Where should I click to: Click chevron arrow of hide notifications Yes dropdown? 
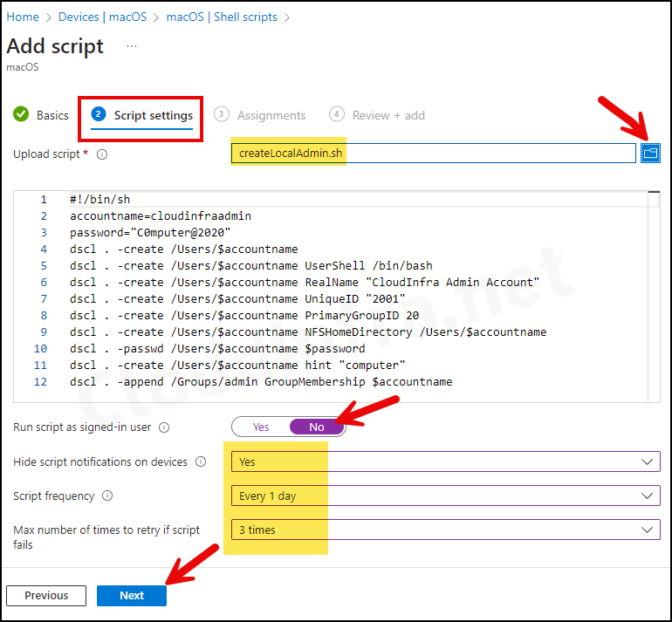(647, 461)
